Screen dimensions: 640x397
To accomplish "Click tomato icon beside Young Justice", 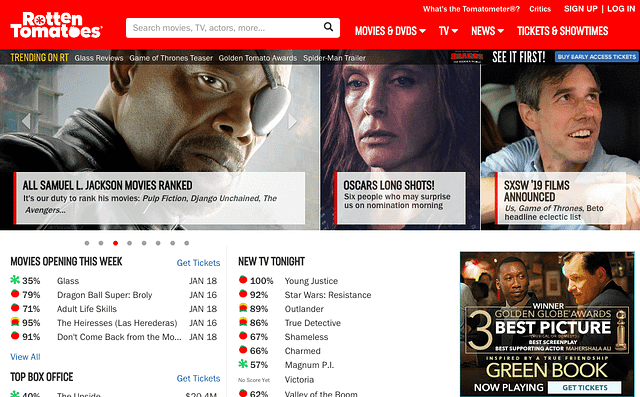I will [x=243, y=280].
